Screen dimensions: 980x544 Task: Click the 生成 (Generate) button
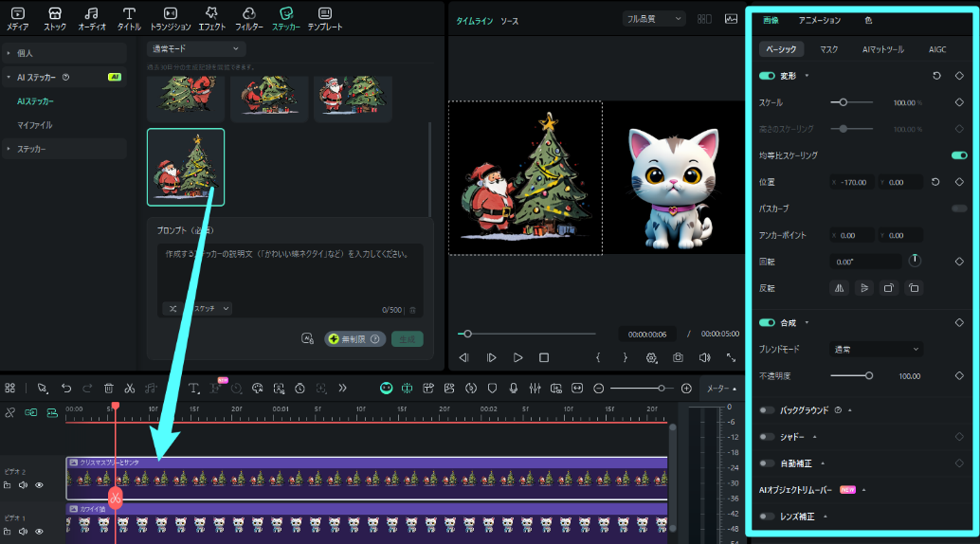(x=408, y=339)
